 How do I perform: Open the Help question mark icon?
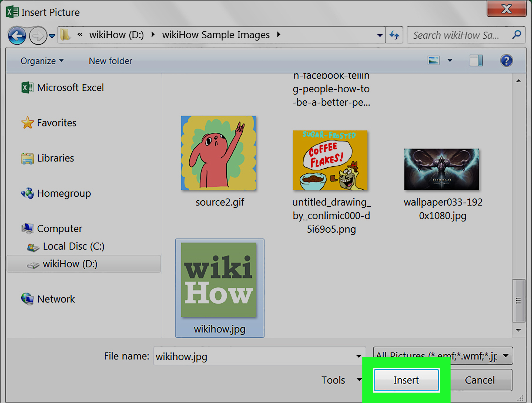(x=507, y=61)
